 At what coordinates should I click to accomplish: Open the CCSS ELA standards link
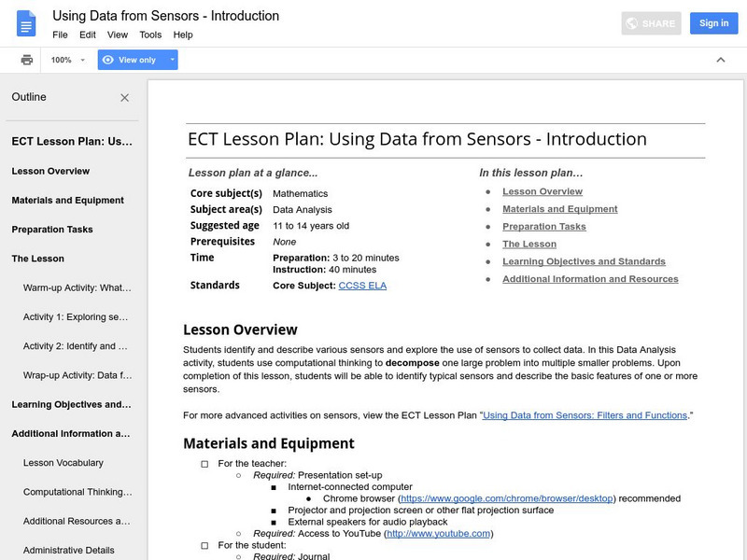pyautogui.click(x=362, y=286)
